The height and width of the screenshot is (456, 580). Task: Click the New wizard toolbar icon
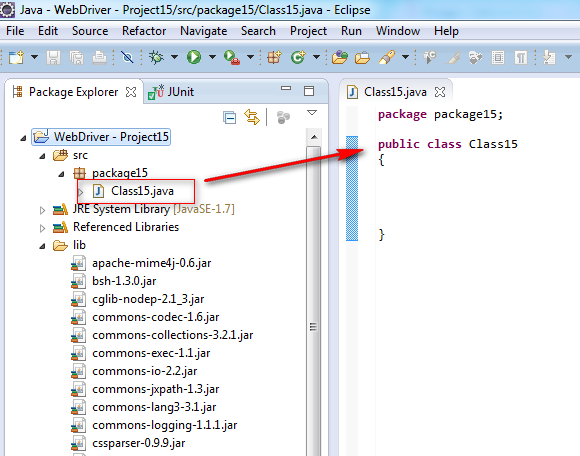16,57
